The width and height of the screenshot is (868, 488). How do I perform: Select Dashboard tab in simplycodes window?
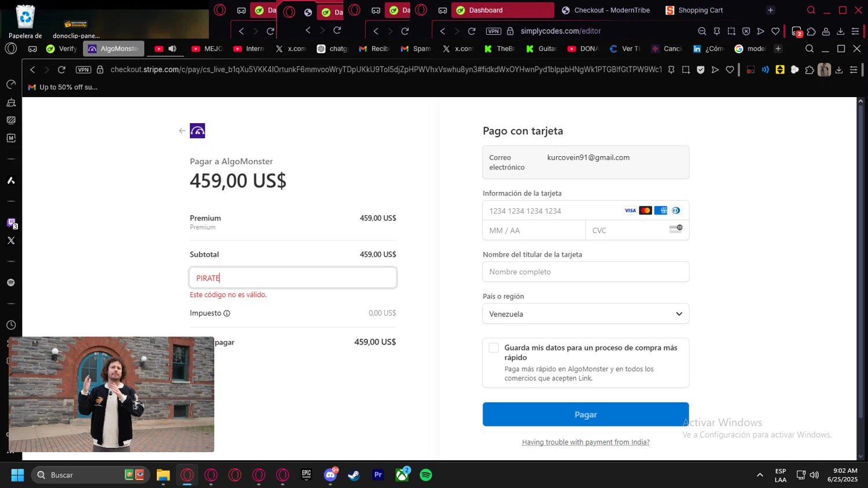502,10
